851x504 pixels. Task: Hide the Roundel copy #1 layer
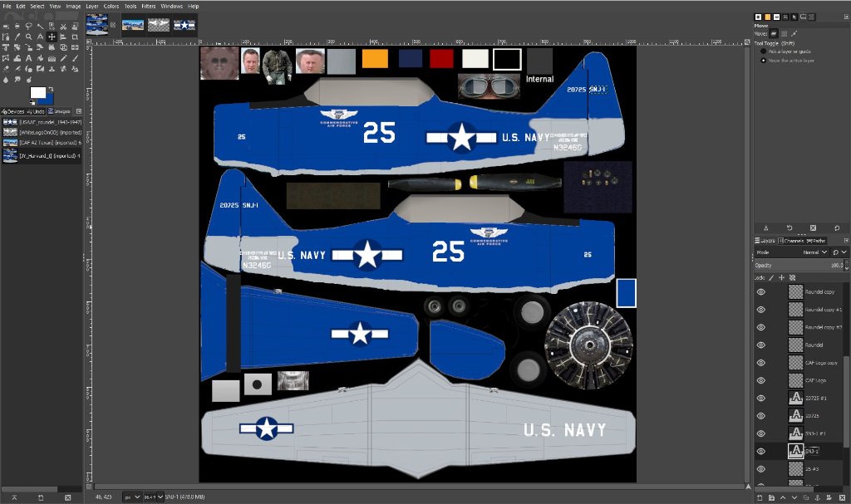pyautogui.click(x=761, y=310)
